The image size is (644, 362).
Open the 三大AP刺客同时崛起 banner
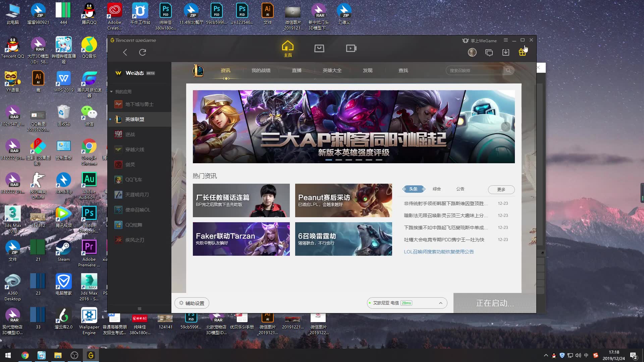point(354,127)
